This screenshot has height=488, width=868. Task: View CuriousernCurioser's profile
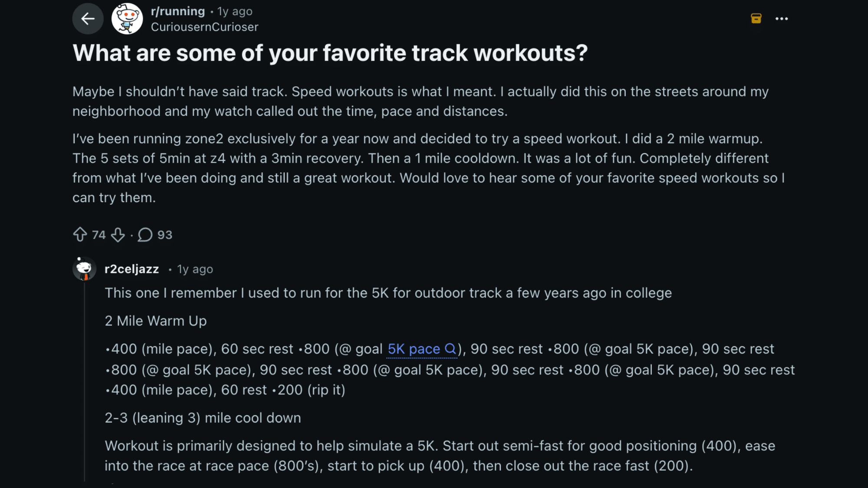(x=205, y=26)
